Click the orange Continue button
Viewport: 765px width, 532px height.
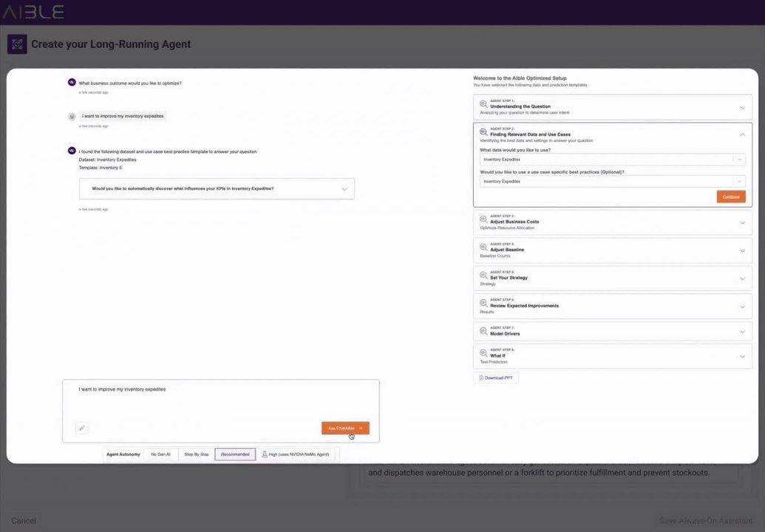[x=731, y=197]
